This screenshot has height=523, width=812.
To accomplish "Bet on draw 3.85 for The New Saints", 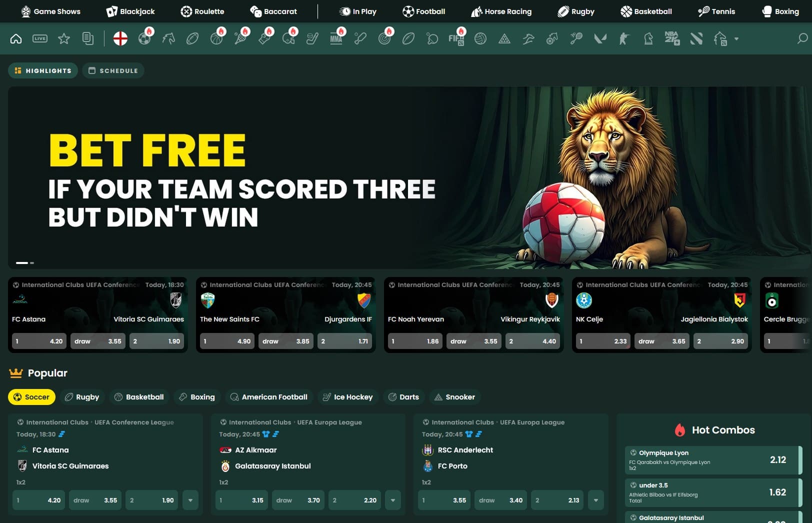I will pyautogui.click(x=286, y=341).
